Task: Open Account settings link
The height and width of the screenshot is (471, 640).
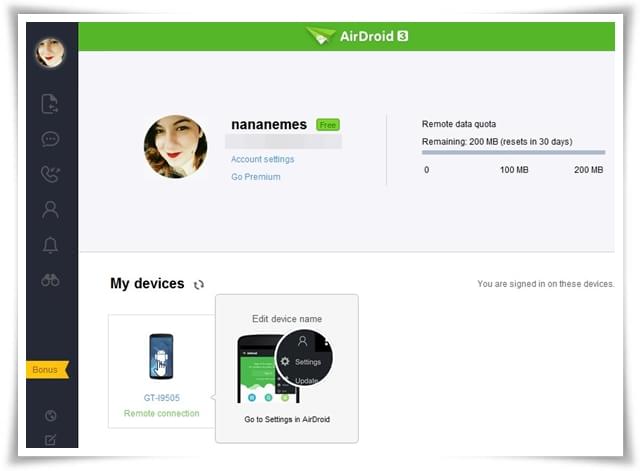Action: coord(262,159)
